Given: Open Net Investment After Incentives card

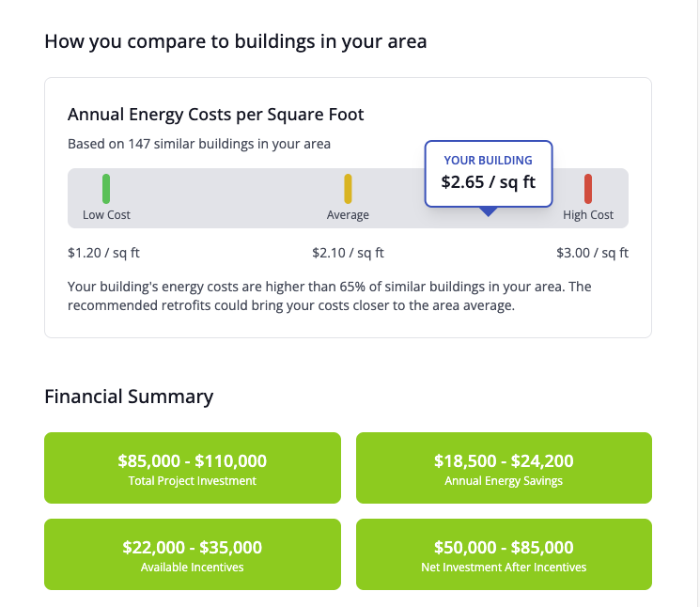Looking at the screenshot, I should [x=503, y=554].
